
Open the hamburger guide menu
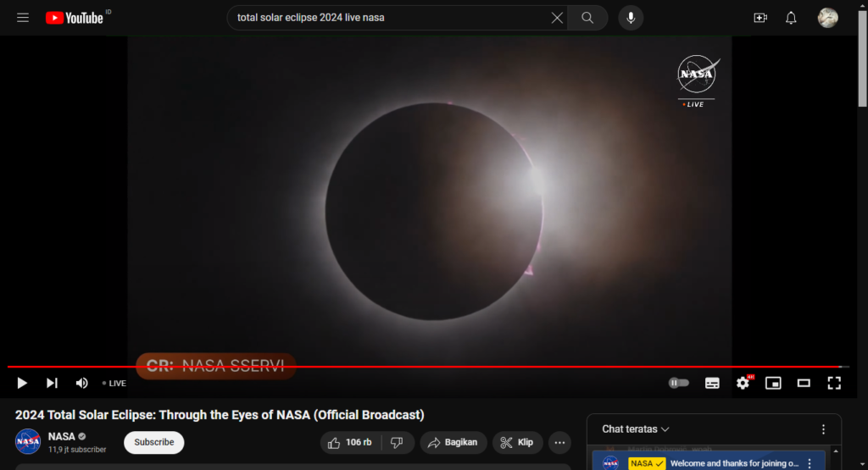[23, 18]
